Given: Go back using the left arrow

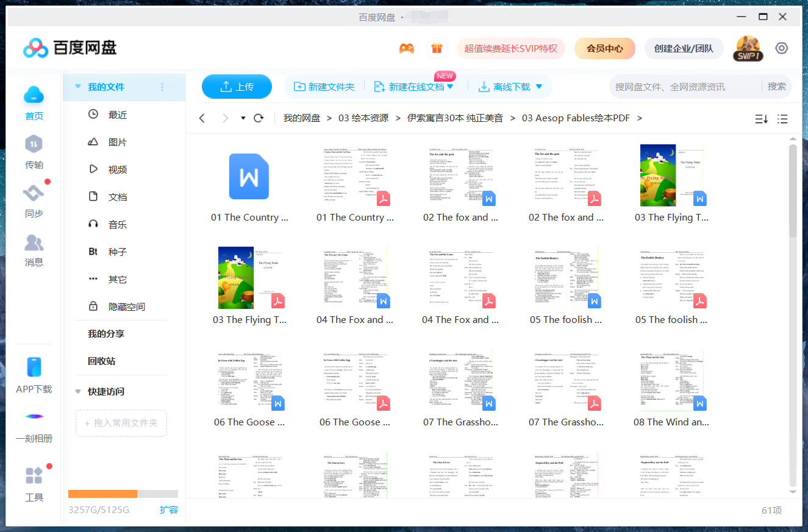Looking at the screenshot, I should pyautogui.click(x=202, y=118).
